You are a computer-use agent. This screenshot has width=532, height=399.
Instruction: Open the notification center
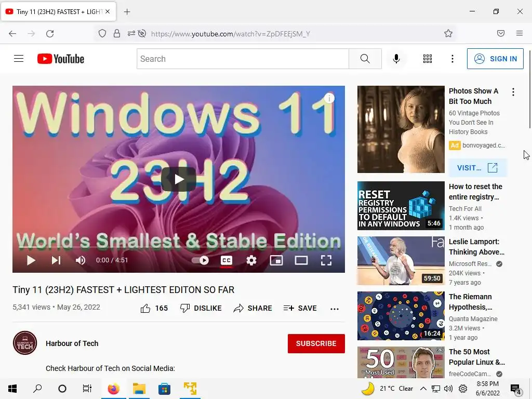[x=516, y=389]
